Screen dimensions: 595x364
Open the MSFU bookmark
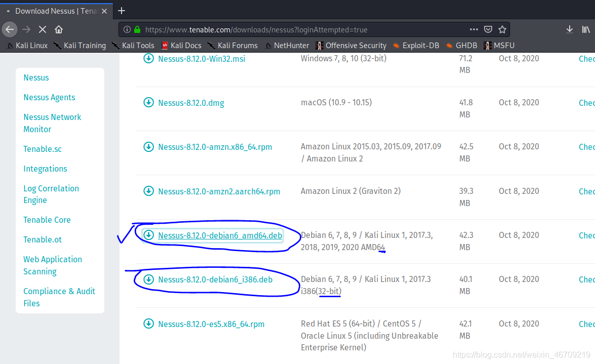[x=499, y=46]
